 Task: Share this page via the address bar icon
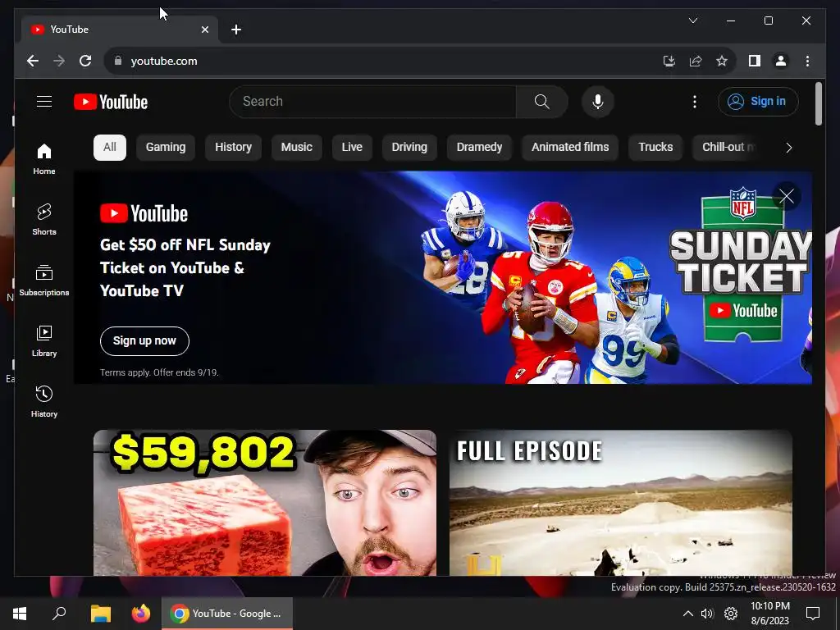[696, 61]
